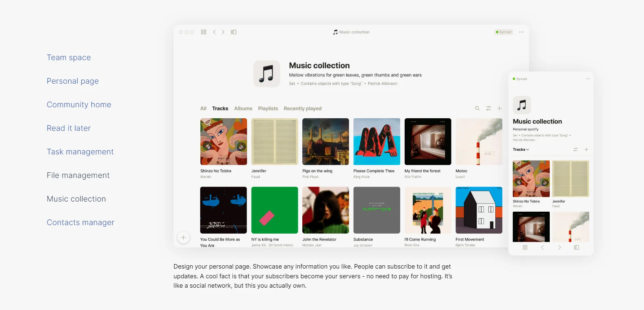
Task: Open You Could Be More as You Are cover
Action: coord(223,210)
